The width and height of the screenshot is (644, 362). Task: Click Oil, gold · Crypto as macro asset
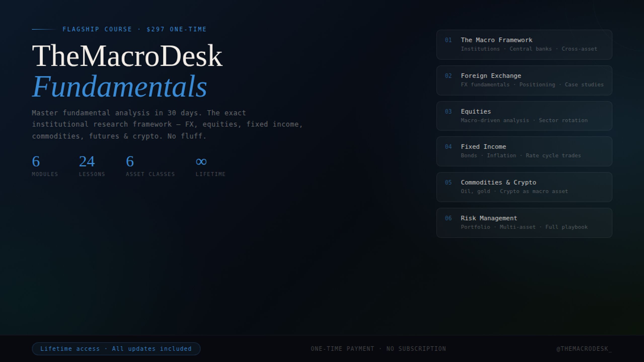(x=514, y=191)
